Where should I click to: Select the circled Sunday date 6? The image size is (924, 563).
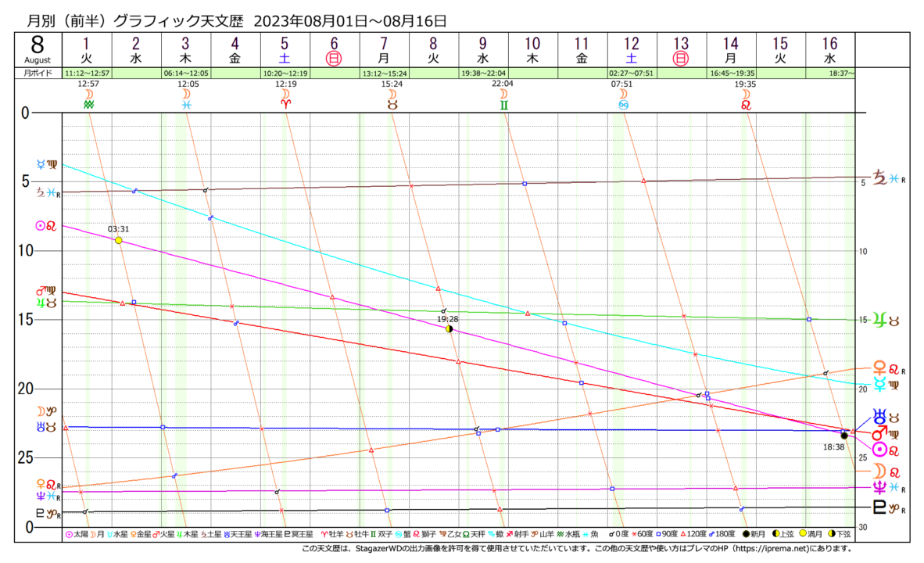click(335, 58)
